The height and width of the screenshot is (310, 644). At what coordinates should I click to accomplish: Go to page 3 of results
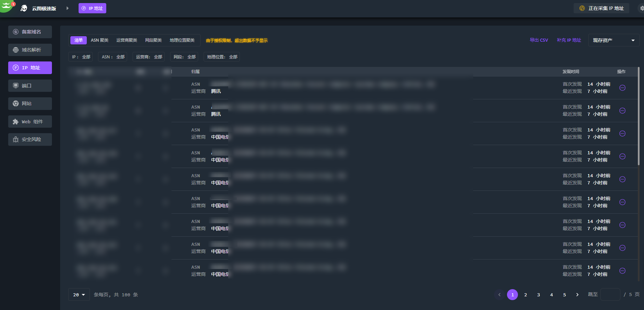[538, 295]
